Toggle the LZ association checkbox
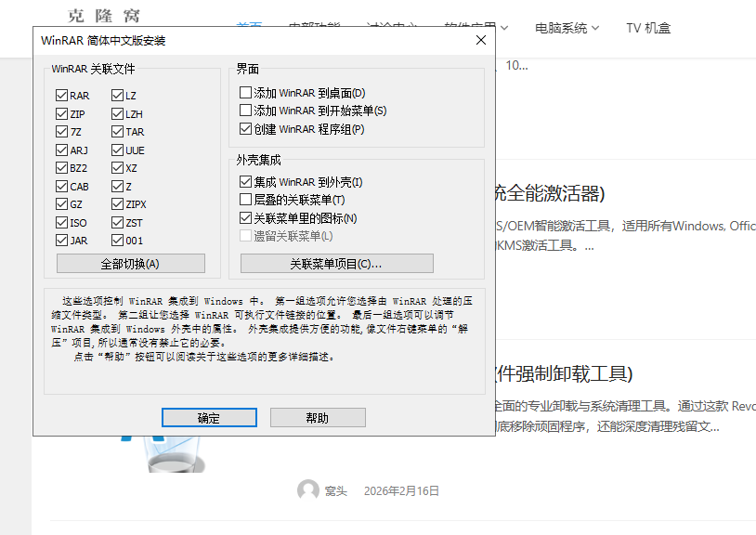756x535 pixels. click(x=117, y=96)
